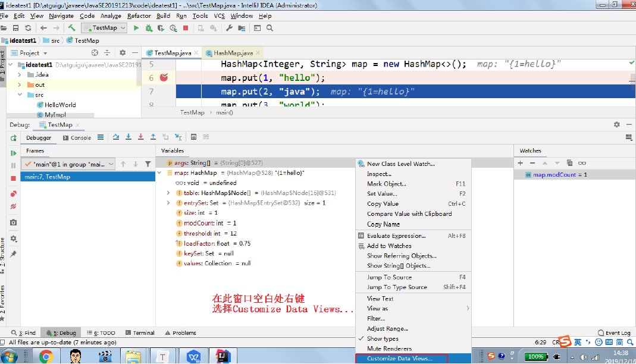
Task: Click the IntelliJ IDEA taskbar icon
Action: point(222,356)
